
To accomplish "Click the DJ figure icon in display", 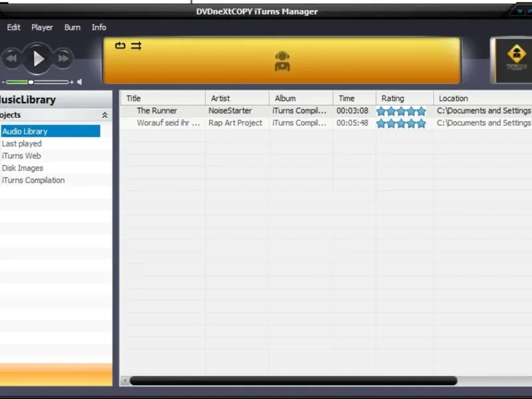I will (x=282, y=61).
